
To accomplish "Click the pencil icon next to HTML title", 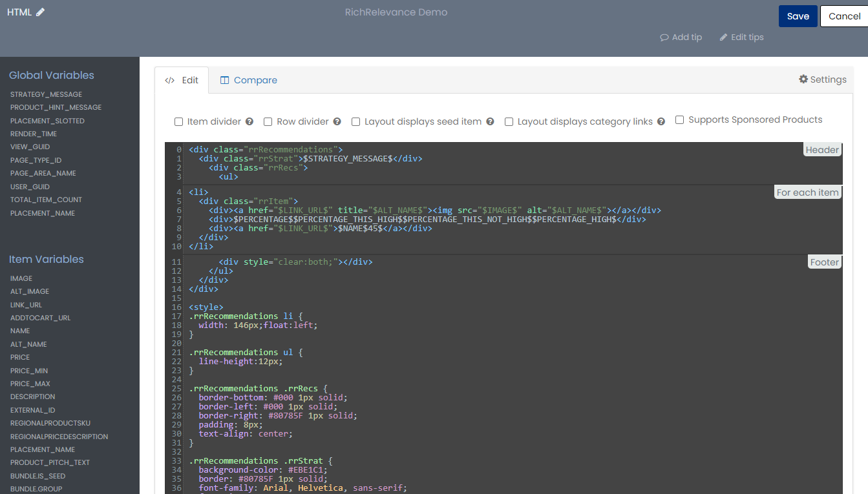I will coord(41,12).
